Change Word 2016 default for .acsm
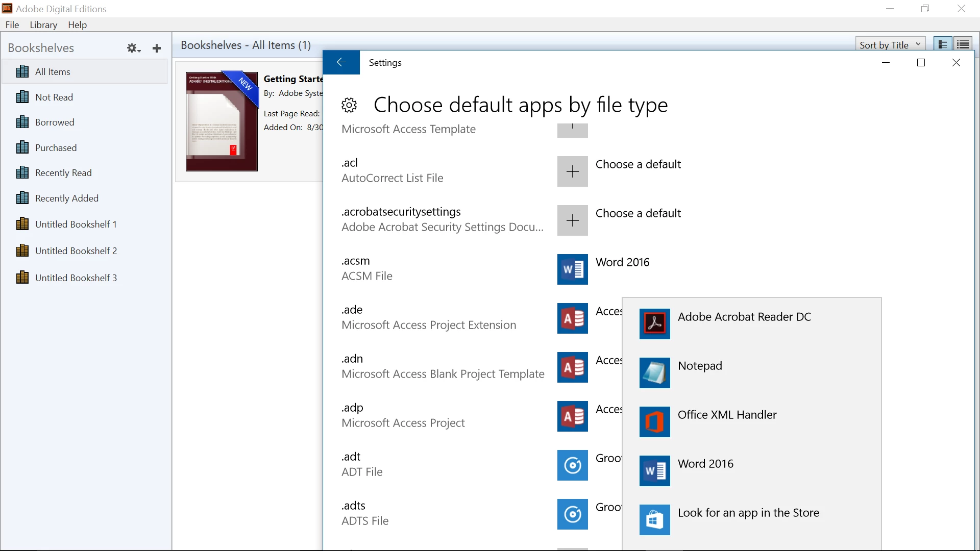980x551 pixels. tap(573, 269)
